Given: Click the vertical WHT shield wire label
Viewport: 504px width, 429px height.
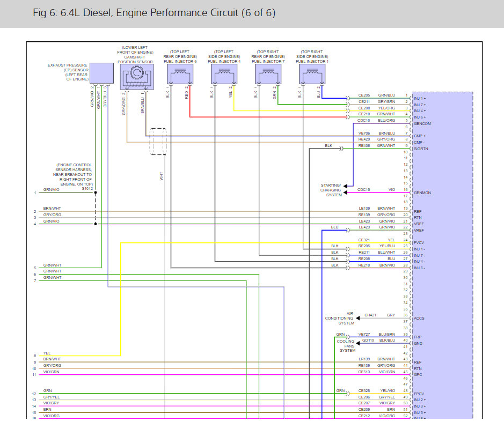Looking at the screenshot, I should click(x=161, y=176).
